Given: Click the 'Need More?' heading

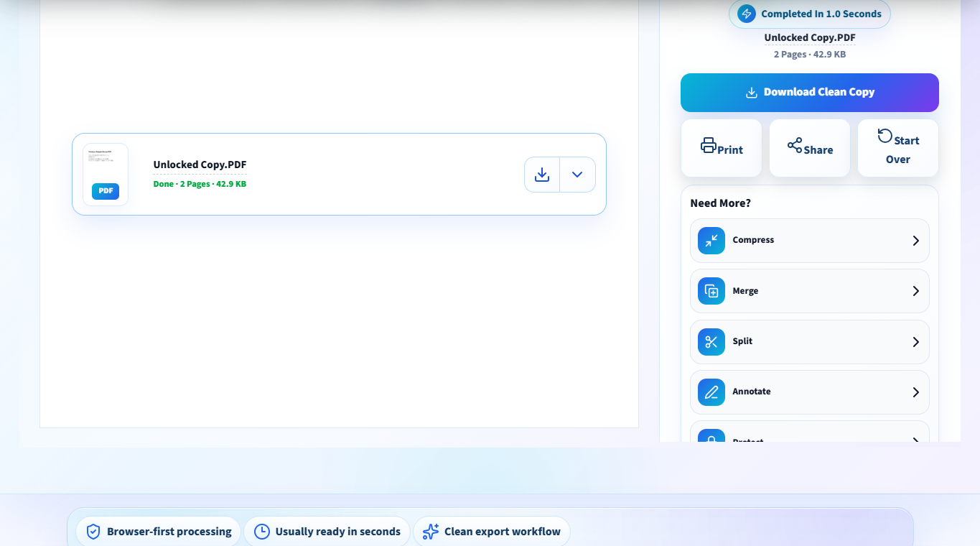Looking at the screenshot, I should click(720, 203).
